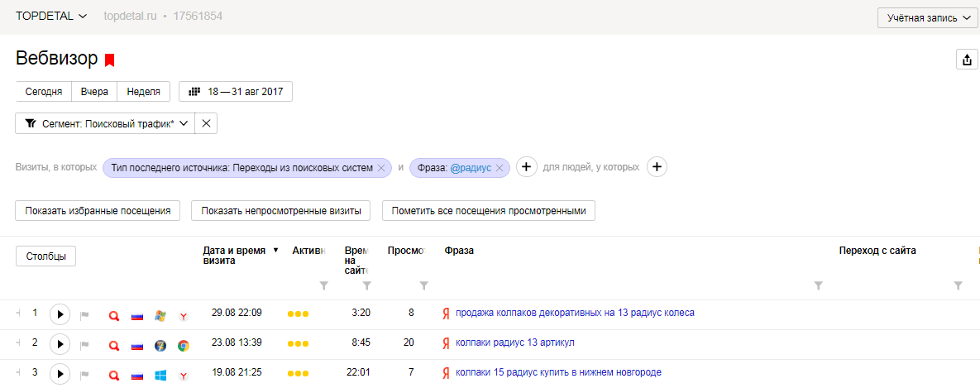
Task: Click the export share icon button
Action: (x=965, y=60)
